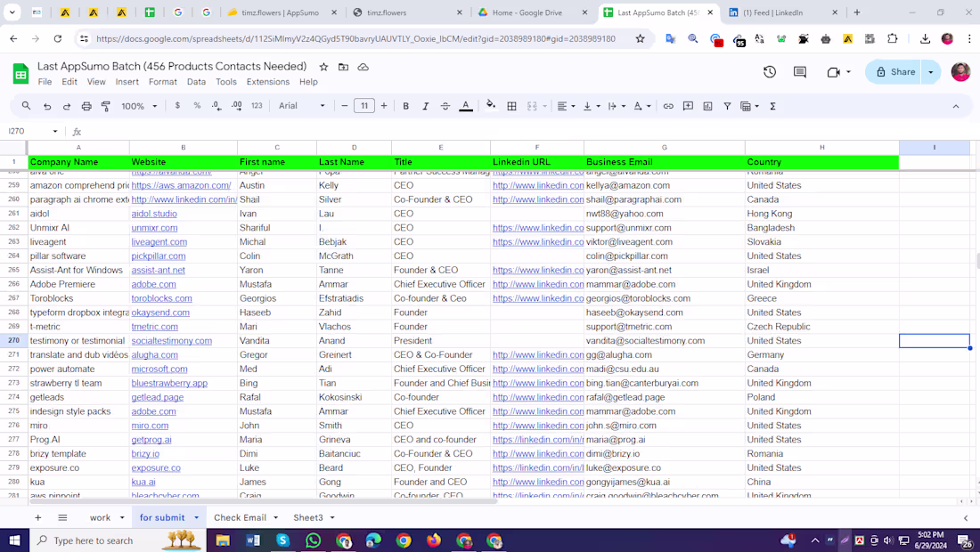Image resolution: width=980 pixels, height=552 pixels.
Task: Click the cloud document status icon
Action: (x=363, y=67)
